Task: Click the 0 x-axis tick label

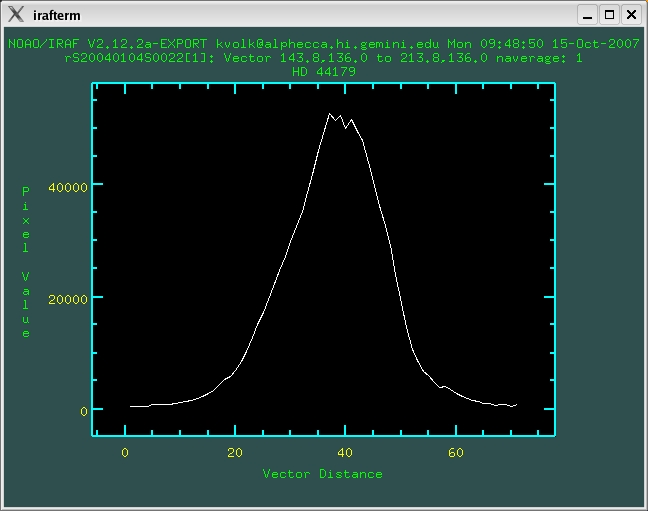Action: point(125,453)
